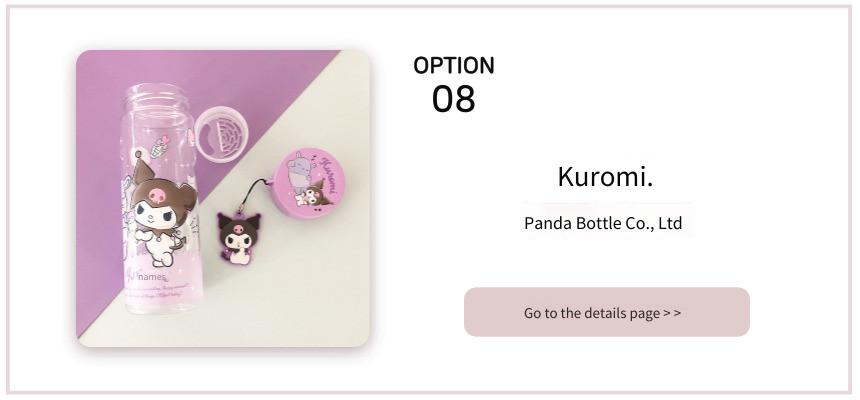This screenshot has width=860, height=400.
Task: Click the Kuromi character on the bottle
Action: [x=161, y=211]
